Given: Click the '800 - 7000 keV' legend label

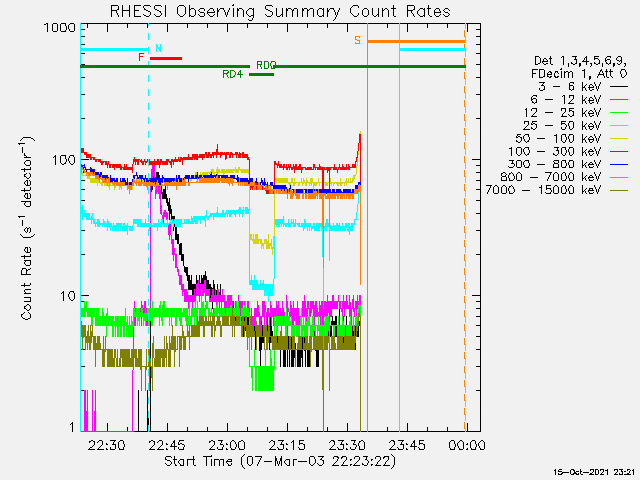Looking at the screenshot, I should pos(551,177).
